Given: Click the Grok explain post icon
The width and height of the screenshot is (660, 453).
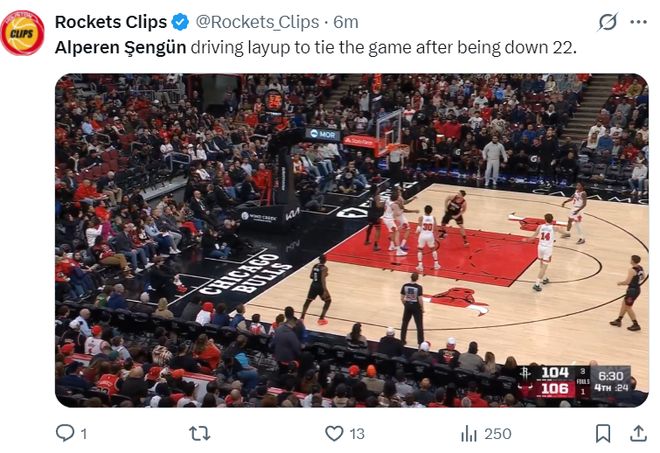Looking at the screenshot, I should pyautogui.click(x=607, y=22).
